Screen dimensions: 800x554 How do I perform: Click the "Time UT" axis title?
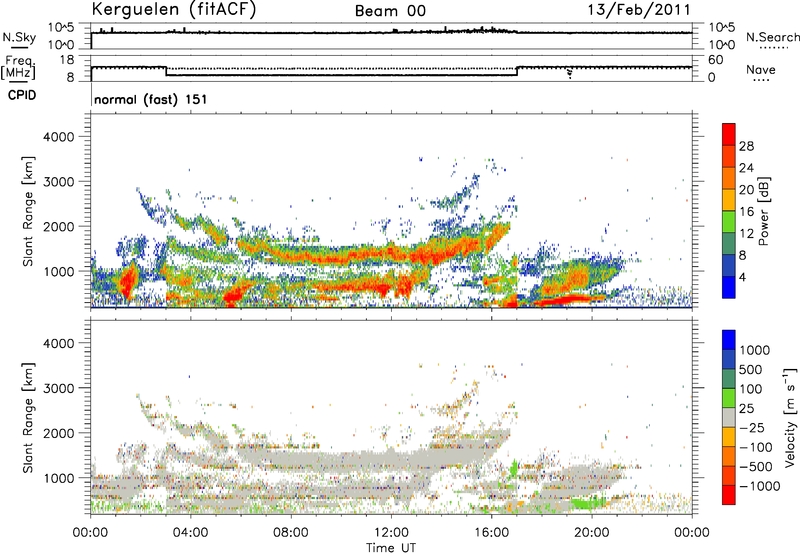(391, 548)
